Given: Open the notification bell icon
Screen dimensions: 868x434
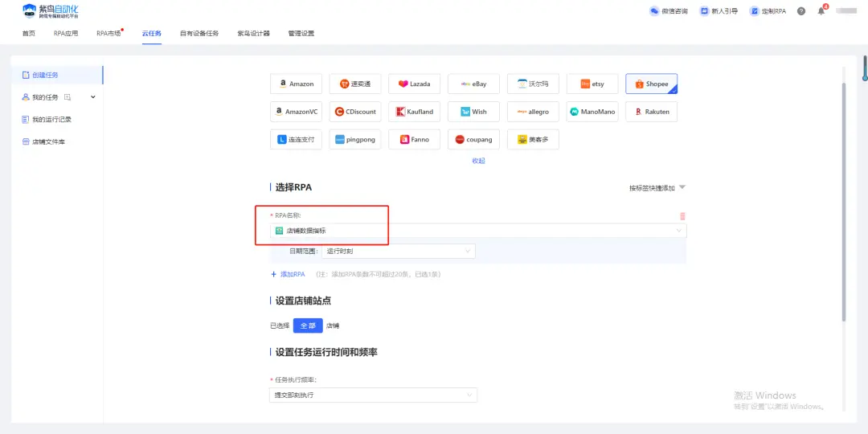Looking at the screenshot, I should click(821, 11).
